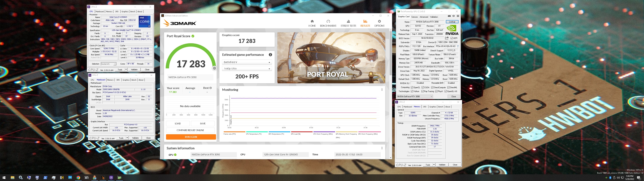Open the Monitoring panel three-dot menu

coord(382,89)
